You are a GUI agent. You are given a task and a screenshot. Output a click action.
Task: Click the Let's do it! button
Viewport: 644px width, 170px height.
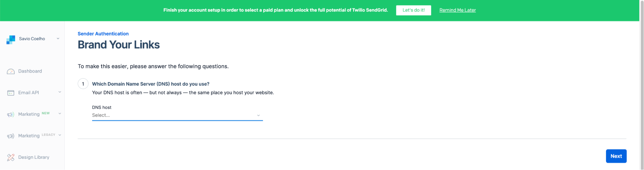tap(413, 10)
